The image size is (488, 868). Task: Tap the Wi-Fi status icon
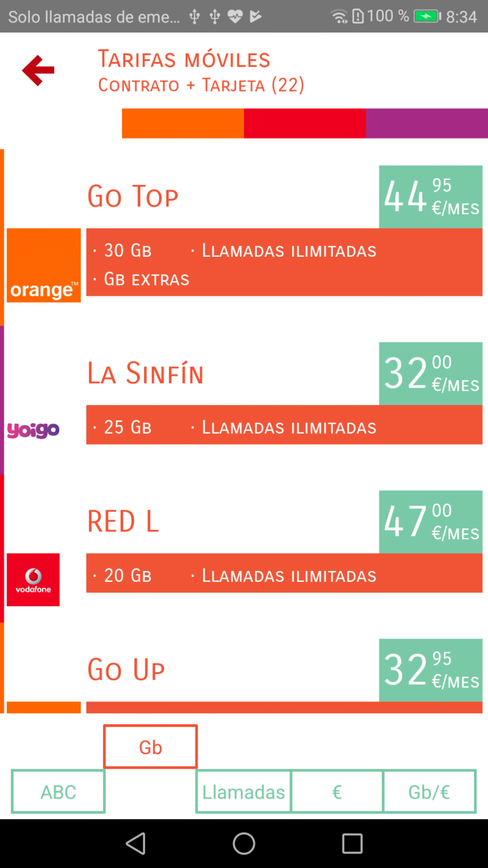pyautogui.click(x=339, y=17)
